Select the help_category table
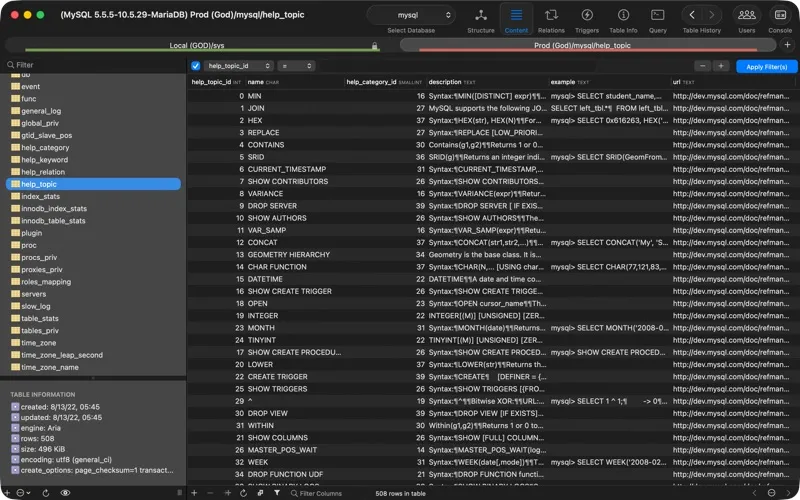The width and height of the screenshot is (800, 500). coord(45,147)
